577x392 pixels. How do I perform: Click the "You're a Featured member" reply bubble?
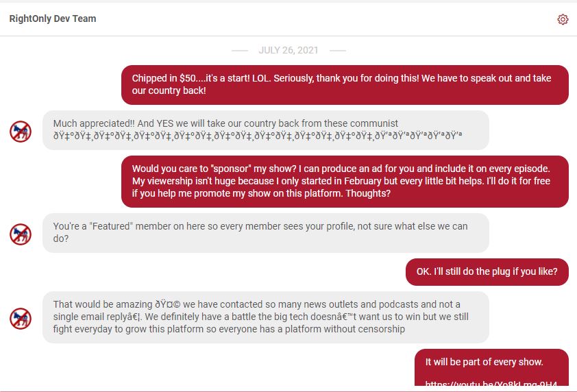click(x=265, y=232)
